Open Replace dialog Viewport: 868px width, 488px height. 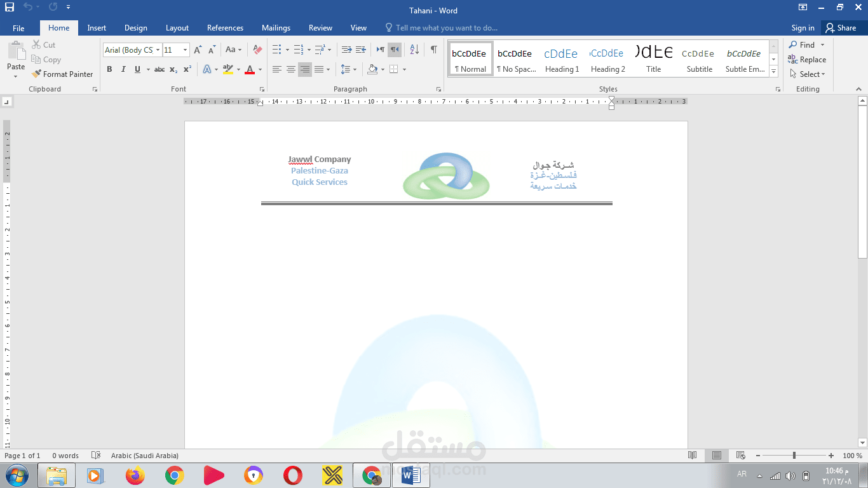pos(807,60)
